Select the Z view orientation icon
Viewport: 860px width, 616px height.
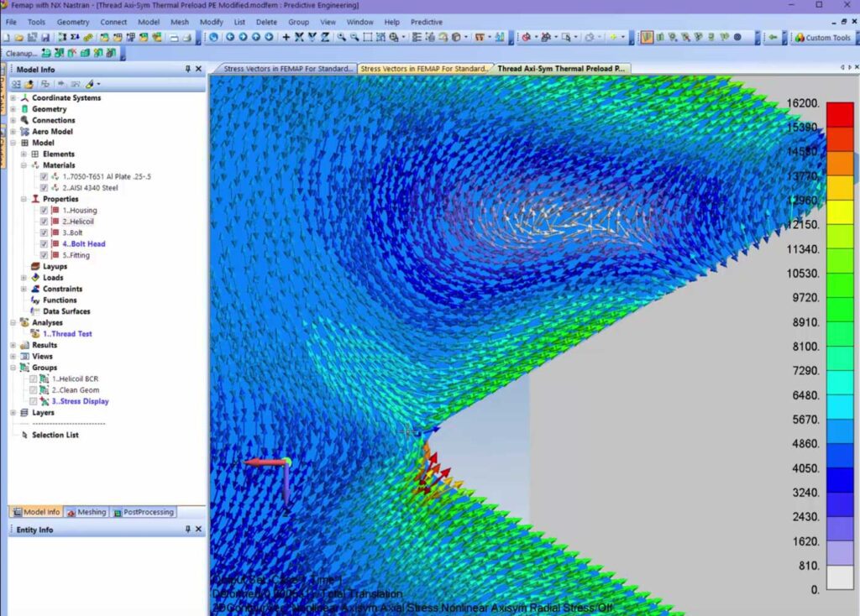[x=325, y=38]
